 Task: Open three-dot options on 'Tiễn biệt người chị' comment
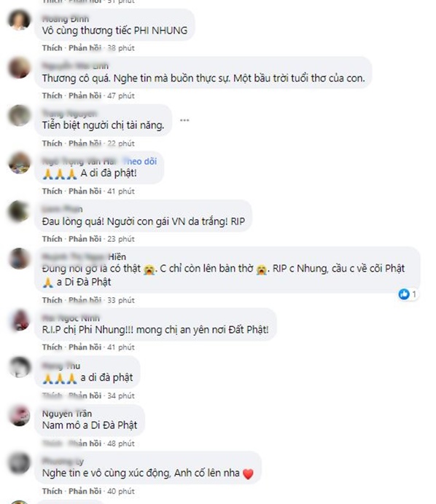[x=184, y=120]
